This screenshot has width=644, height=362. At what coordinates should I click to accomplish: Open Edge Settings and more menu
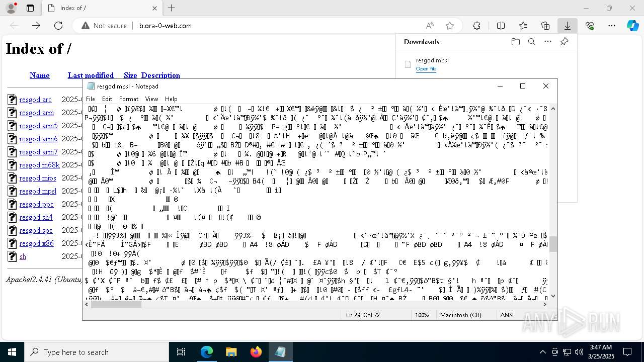pyautogui.click(x=612, y=26)
